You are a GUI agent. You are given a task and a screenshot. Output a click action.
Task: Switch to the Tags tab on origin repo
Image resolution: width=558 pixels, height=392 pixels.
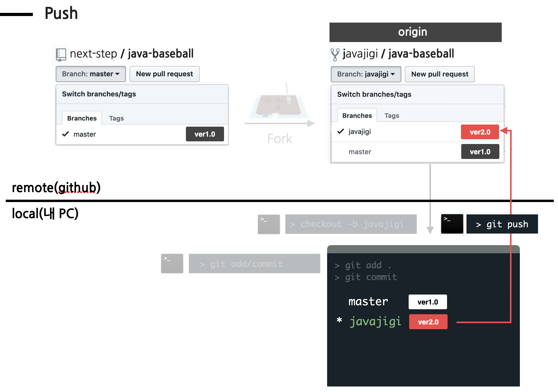(x=392, y=115)
